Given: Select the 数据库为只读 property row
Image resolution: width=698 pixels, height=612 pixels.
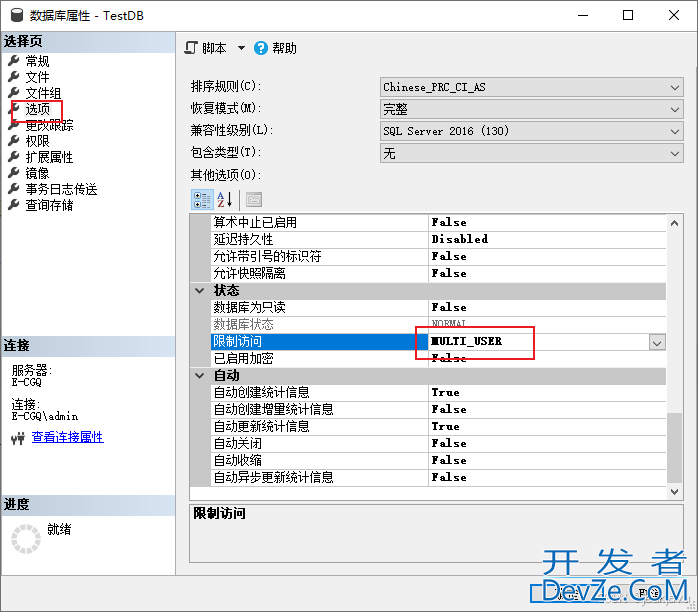Looking at the screenshot, I should [438, 308].
